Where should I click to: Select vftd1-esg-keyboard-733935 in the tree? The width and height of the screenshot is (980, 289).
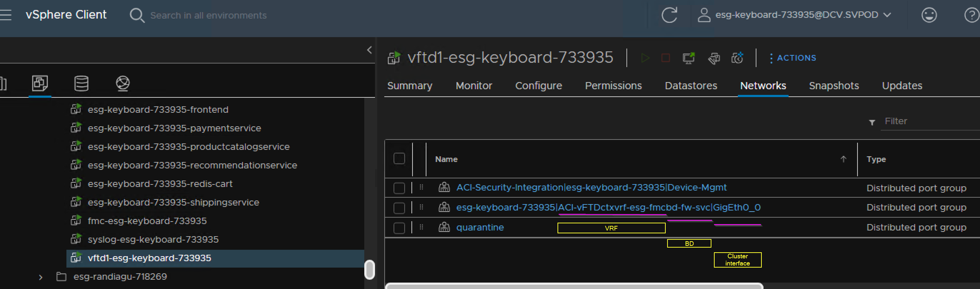point(149,258)
